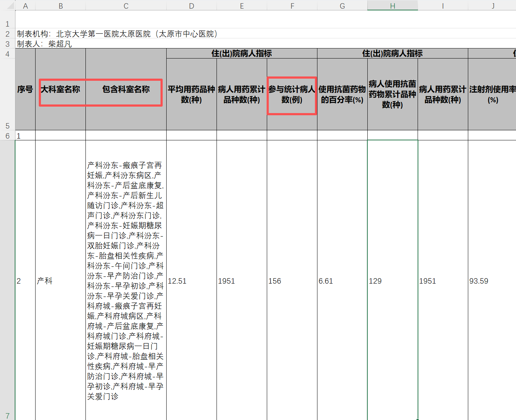The height and width of the screenshot is (420, 516).
Task: Select the 序号 header cell
Action: 25,89
